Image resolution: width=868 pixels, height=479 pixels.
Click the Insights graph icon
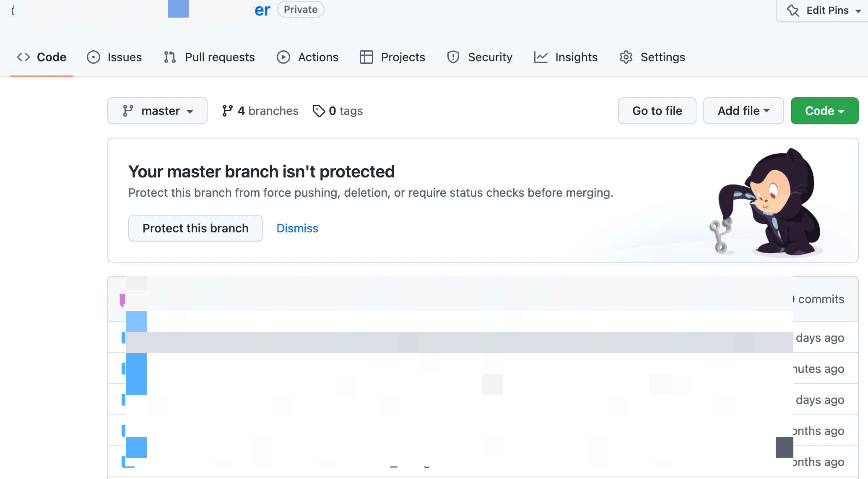pos(541,57)
